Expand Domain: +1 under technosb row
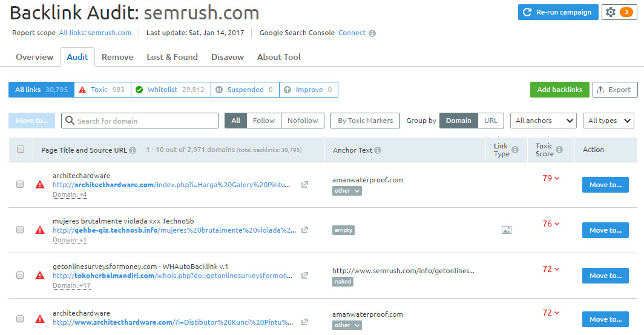 tap(70, 240)
